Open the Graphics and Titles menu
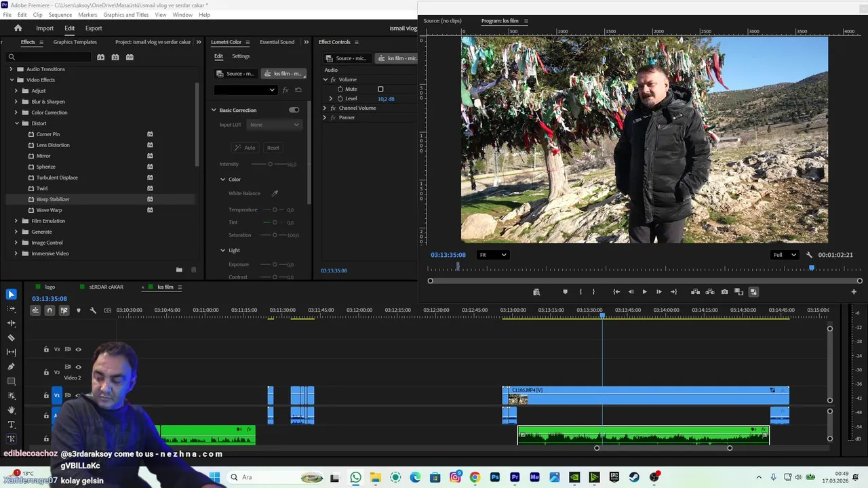The width and height of the screenshot is (868, 488). [x=125, y=15]
